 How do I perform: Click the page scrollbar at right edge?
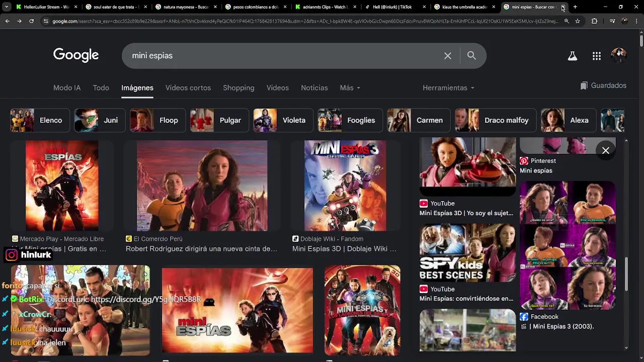point(641,40)
